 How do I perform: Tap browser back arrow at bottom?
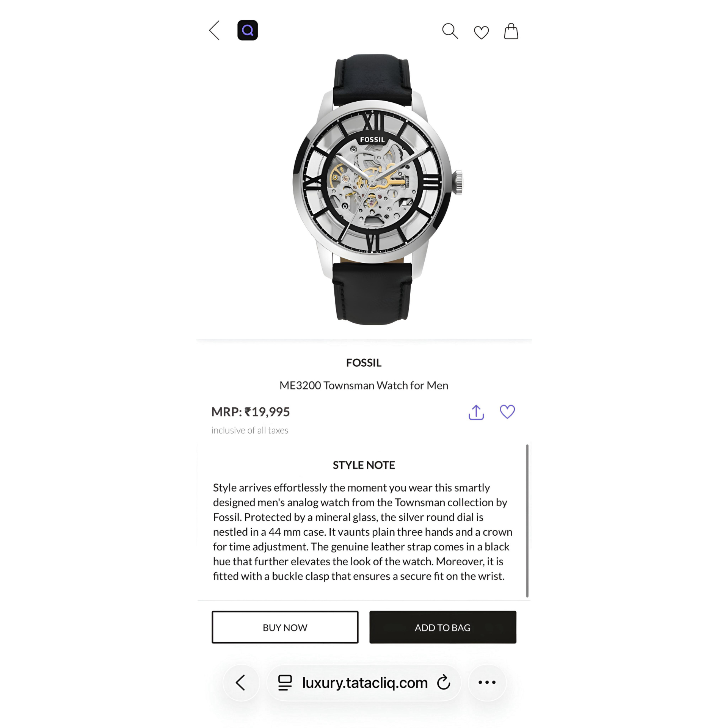point(241,682)
